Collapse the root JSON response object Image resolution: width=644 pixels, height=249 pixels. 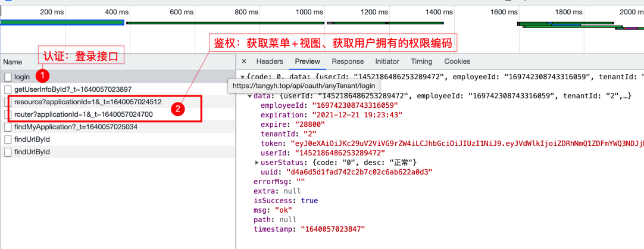click(x=242, y=77)
